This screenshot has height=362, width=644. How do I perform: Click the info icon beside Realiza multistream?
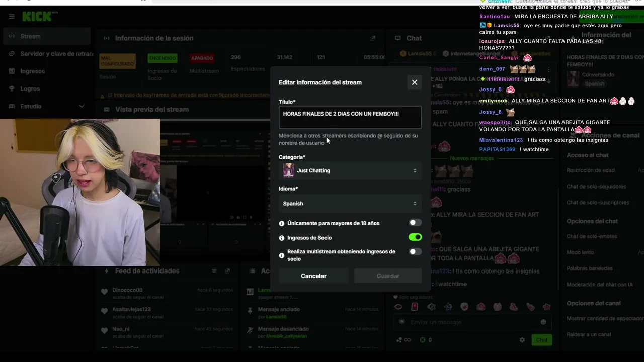[x=282, y=255]
